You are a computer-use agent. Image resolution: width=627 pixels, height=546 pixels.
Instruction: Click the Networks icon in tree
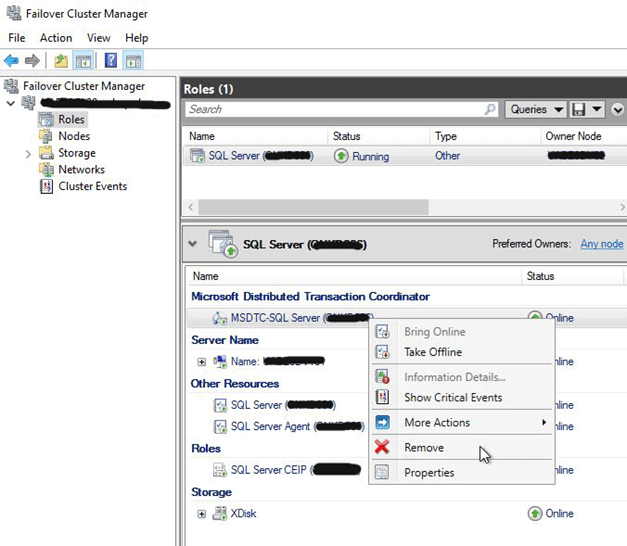point(46,170)
